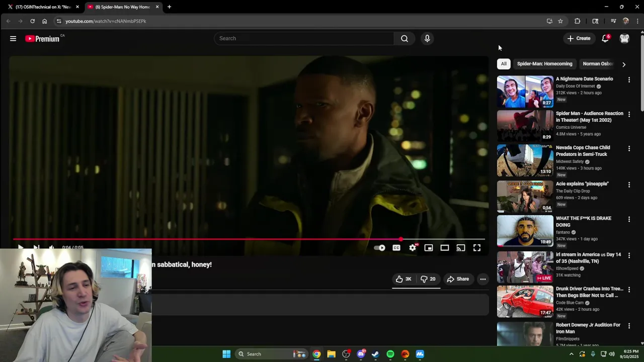Open the player settings gear

pyautogui.click(x=413, y=248)
